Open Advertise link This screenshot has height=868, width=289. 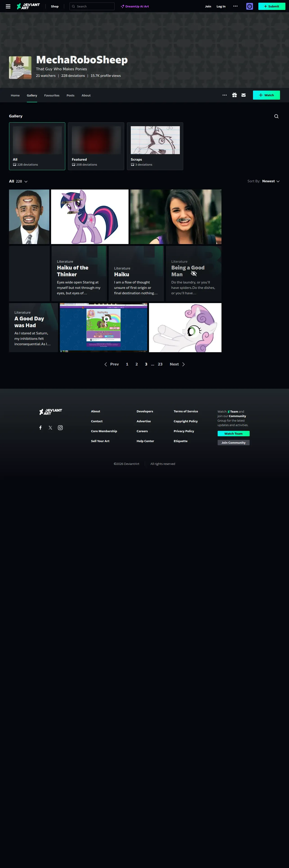point(144,421)
